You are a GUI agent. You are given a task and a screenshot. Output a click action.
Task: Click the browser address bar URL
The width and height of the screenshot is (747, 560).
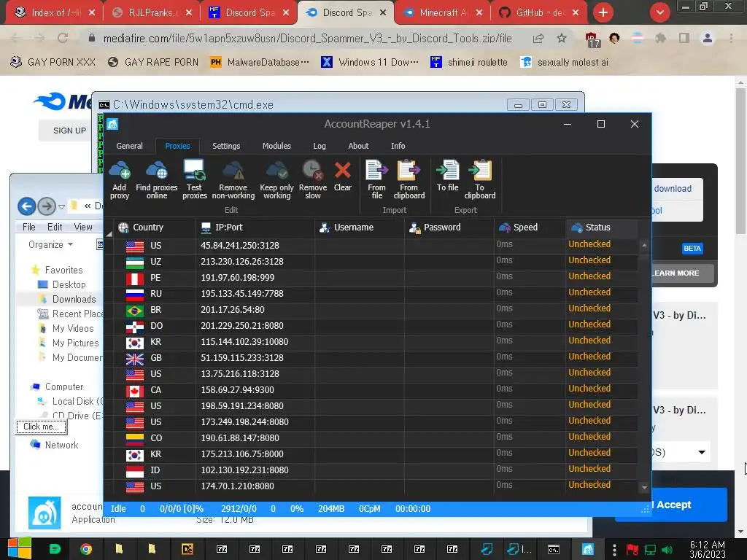(x=307, y=39)
